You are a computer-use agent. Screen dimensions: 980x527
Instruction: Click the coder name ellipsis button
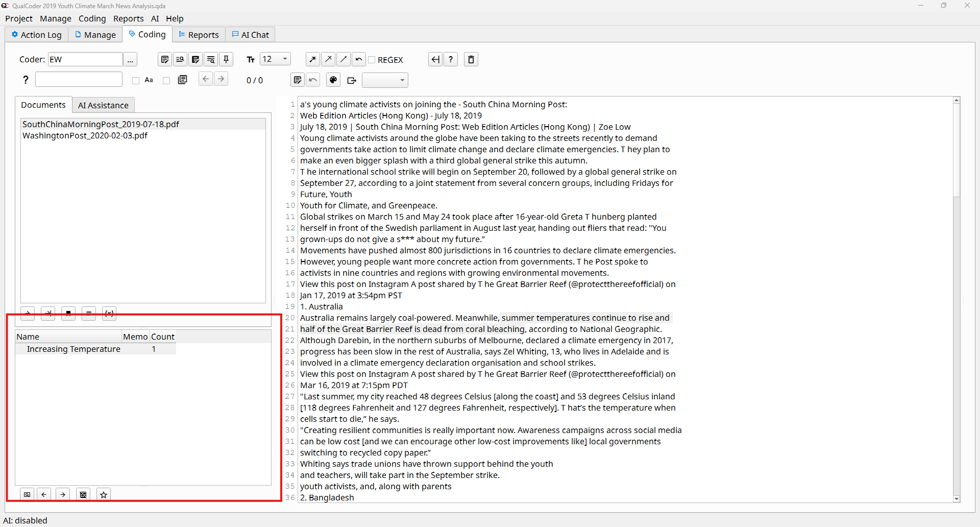tap(130, 60)
